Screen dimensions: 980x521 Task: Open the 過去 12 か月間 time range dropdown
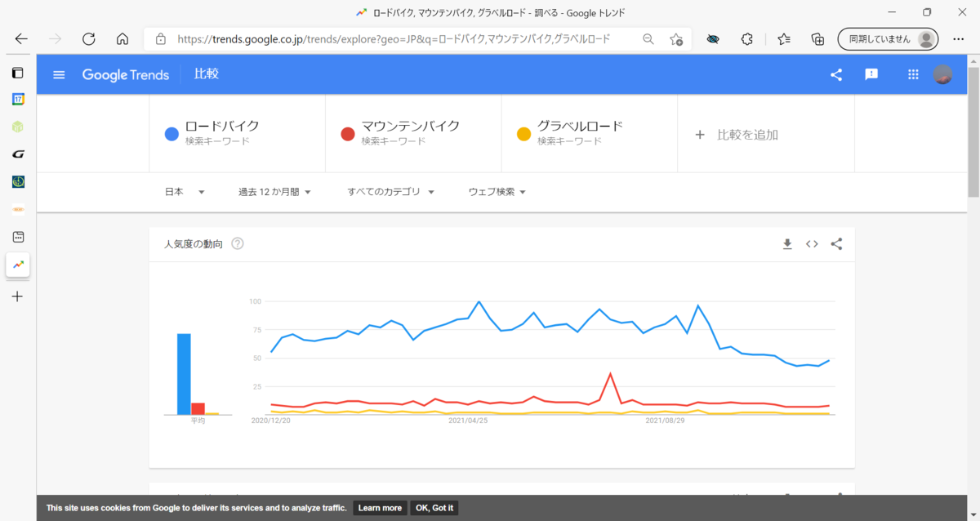pyautogui.click(x=274, y=192)
